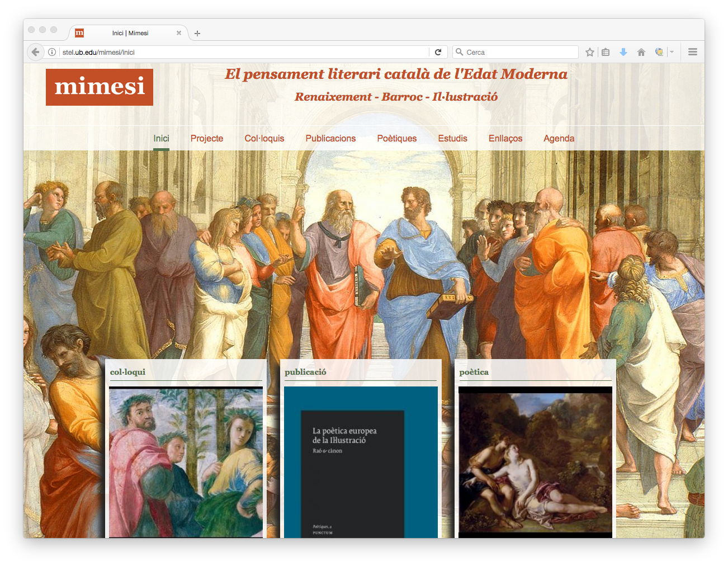Open a new tab with plus button

[197, 34]
